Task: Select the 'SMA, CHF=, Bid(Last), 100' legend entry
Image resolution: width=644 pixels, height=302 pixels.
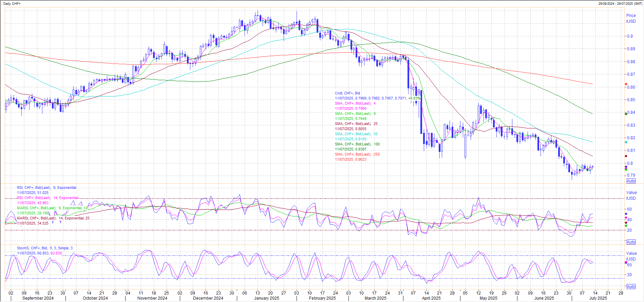Action: pyautogui.click(x=357, y=144)
